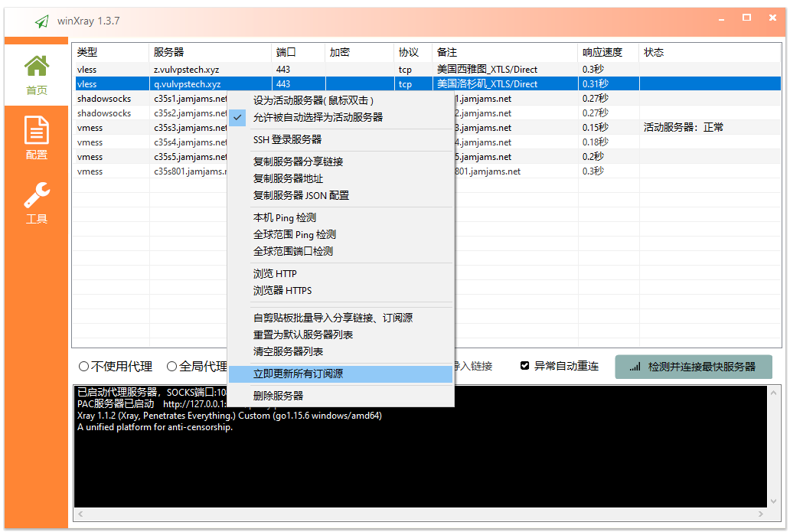Choose 浏览器 HTTPS menu entry
Image resolution: width=790 pixels, height=532 pixels.
(341, 291)
